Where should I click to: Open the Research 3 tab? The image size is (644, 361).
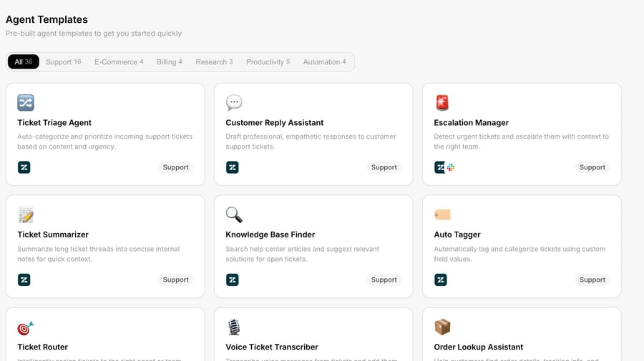(214, 61)
